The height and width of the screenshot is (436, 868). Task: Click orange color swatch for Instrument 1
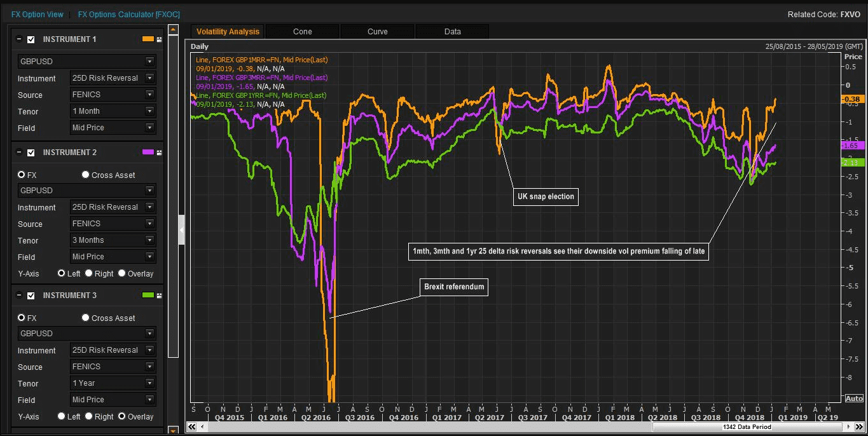click(x=148, y=39)
